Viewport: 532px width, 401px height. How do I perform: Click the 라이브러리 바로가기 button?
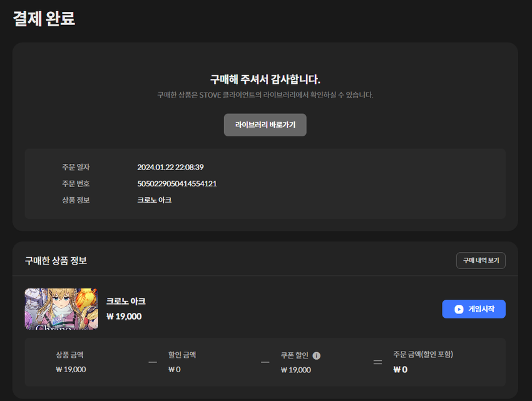click(265, 125)
